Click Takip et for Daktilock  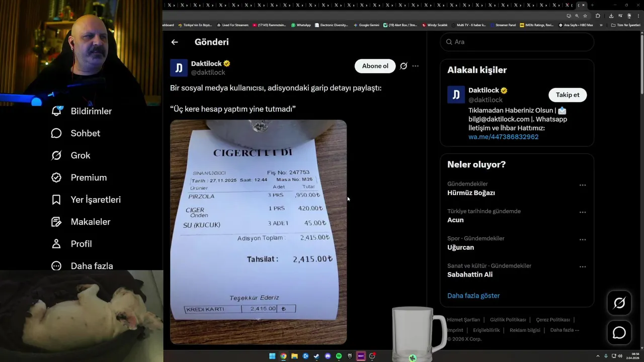pyautogui.click(x=568, y=95)
